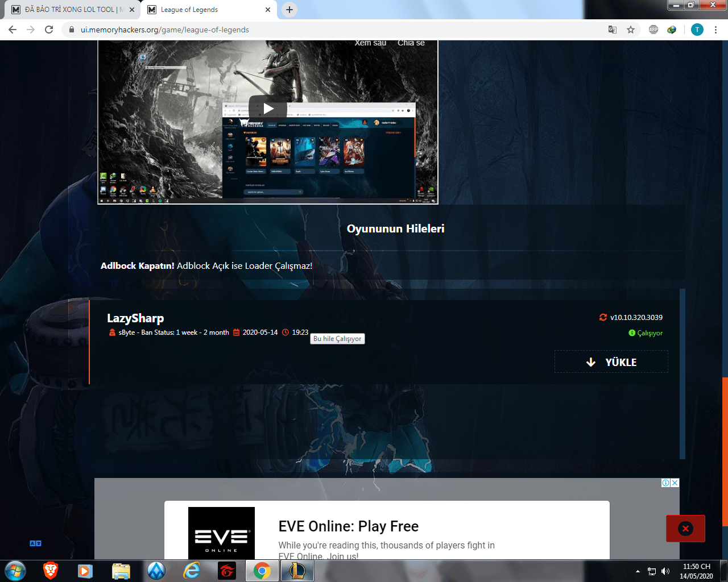
Task: Click the down arrow icon beside YÜKLE
Action: coord(591,362)
